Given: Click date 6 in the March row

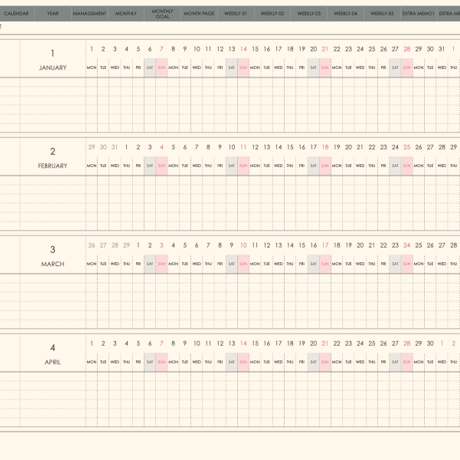Looking at the screenshot, I should point(197,245).
